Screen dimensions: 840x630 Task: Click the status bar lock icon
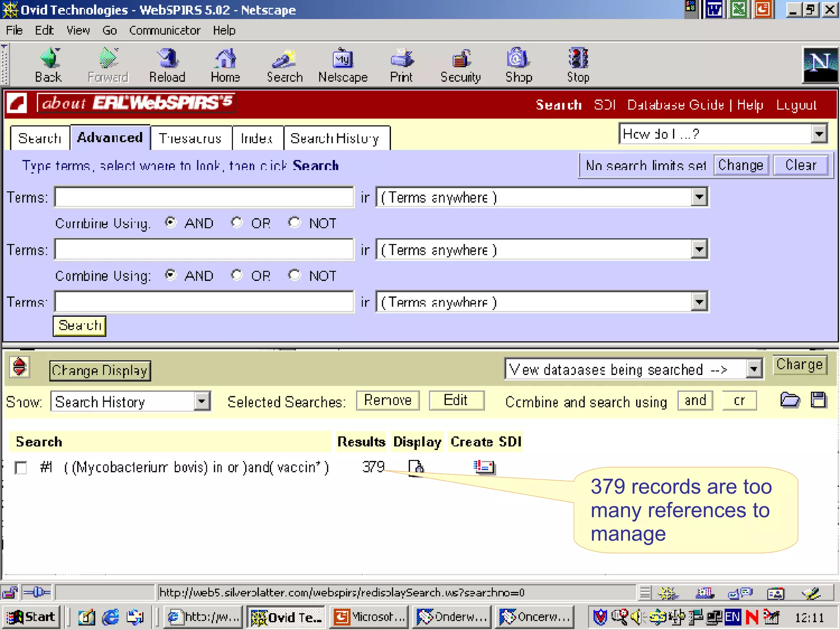click(x=10, y=593)
